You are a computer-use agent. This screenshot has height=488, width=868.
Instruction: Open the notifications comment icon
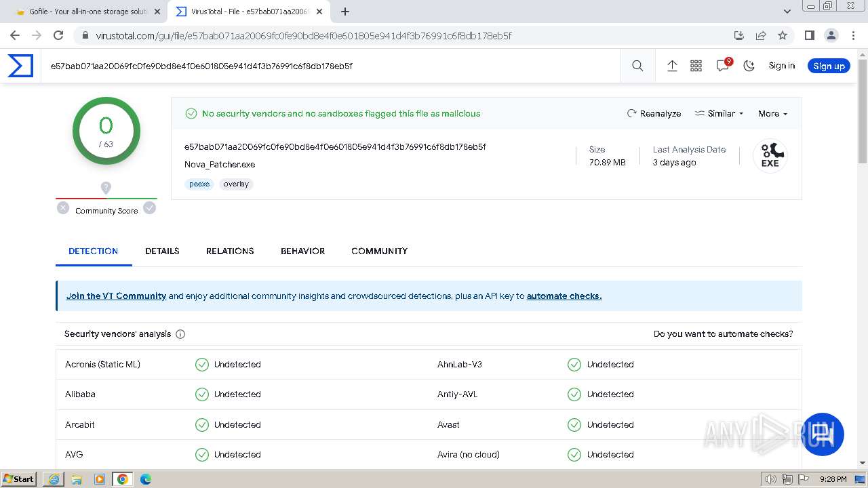[723, 66]
